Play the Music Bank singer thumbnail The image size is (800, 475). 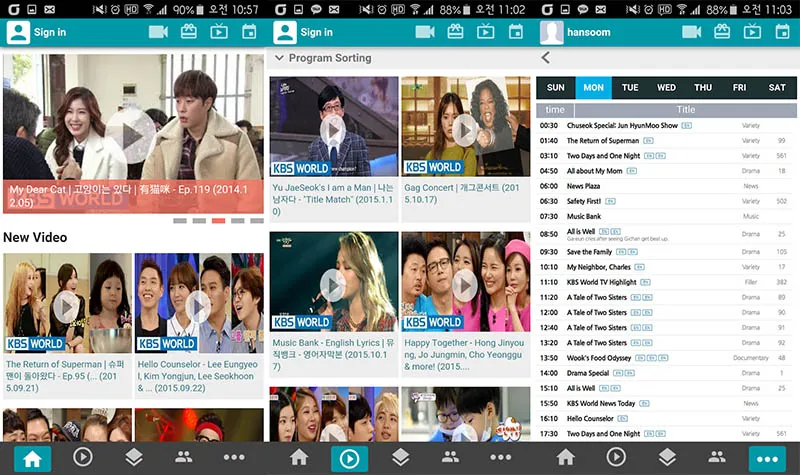pyautogui.click(x=333, y=286)
